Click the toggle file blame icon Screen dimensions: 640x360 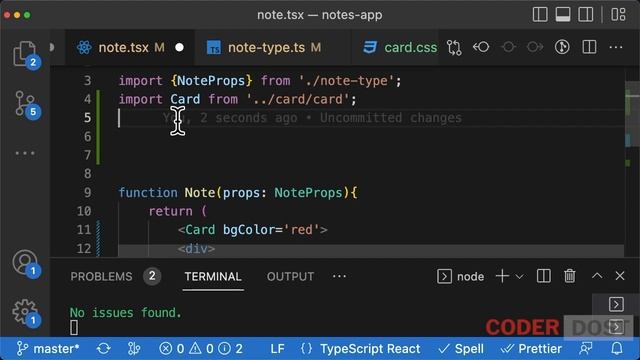562,47
